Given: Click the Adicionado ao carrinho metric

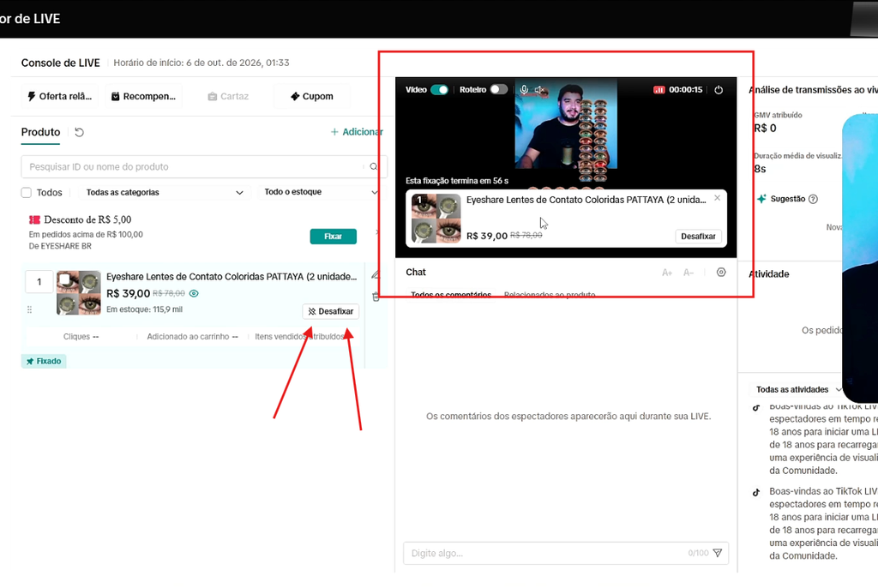Looking at the screenshot, I should [x=192, y=337].
